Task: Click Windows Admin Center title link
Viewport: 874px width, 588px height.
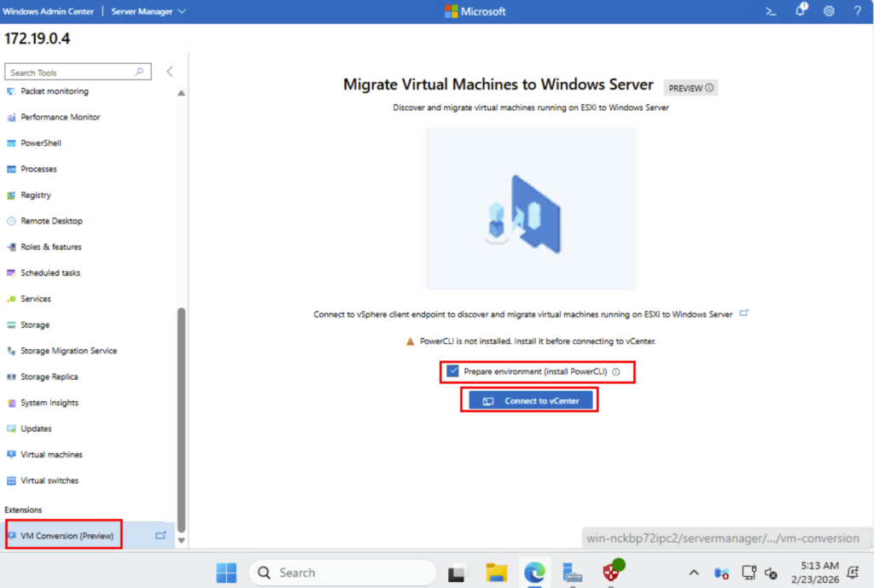Action: (x=49, y=11)
